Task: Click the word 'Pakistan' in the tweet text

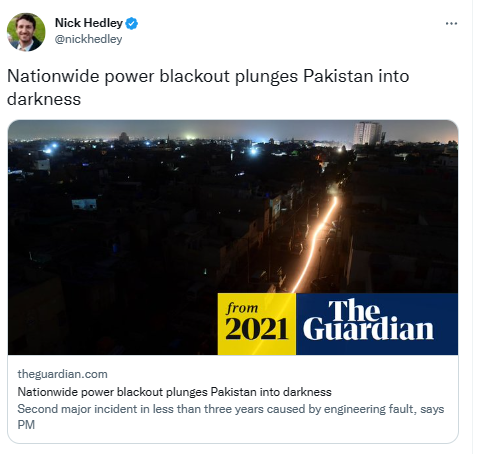Action: 338,76
